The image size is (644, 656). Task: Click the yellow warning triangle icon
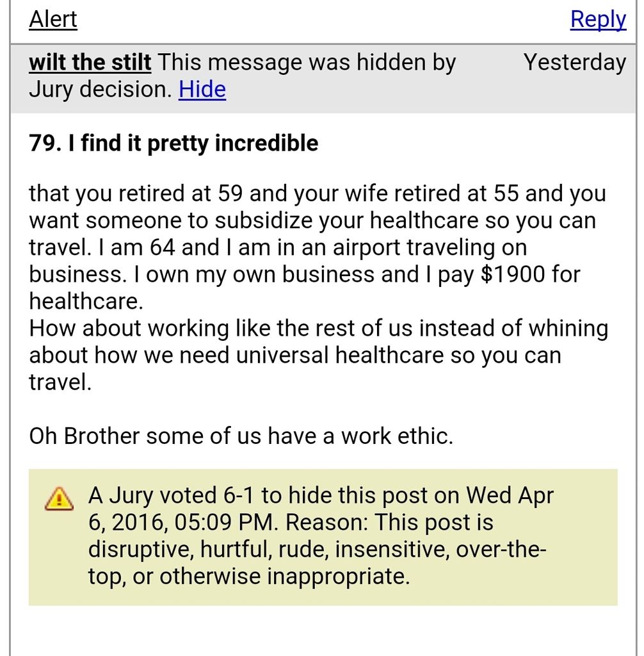point(59,498)
